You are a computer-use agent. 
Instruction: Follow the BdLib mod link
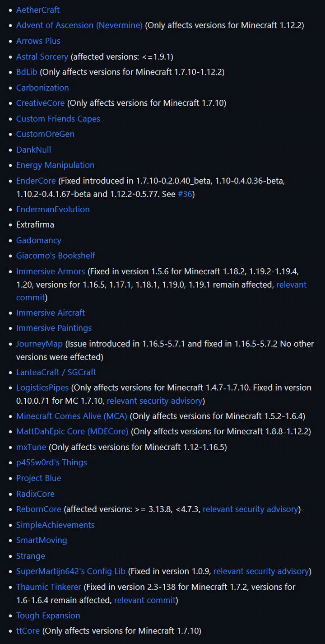point(27,72)
